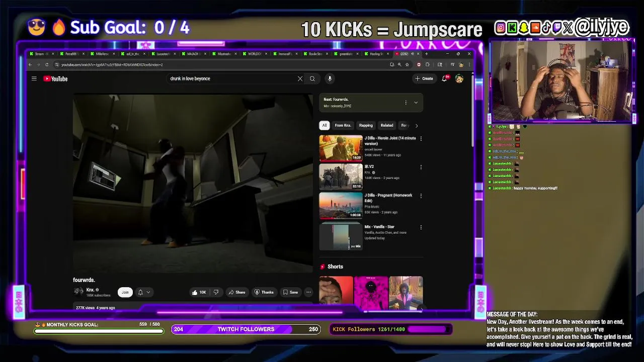Image resolution: width=644 pixels, height=362 pixels.
Task: Select the From Knx. filter chip
Action: coord(343,125)
